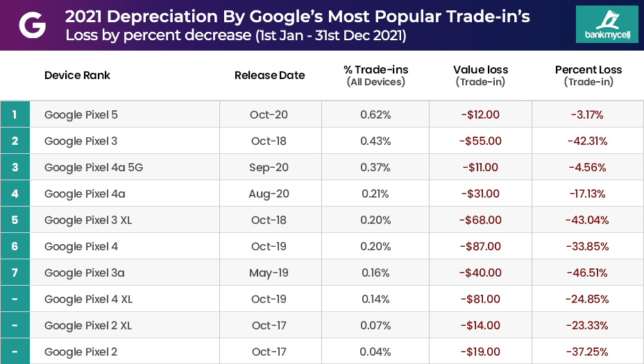Click the chart title heading text
Viewport: 644px width, 364px height.
(297, 17)
